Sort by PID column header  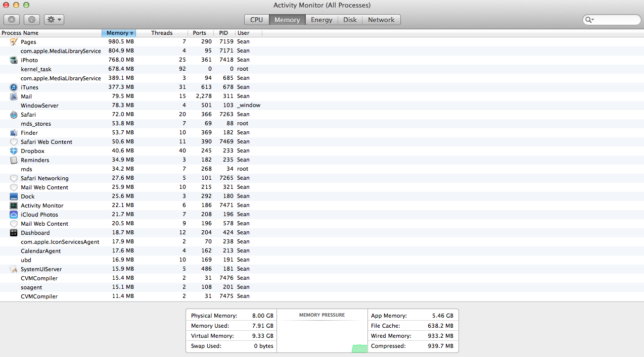click(224, 33)
